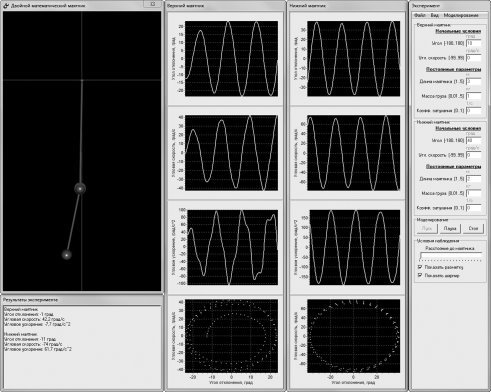The image size is (491, 392).
Task: Select the upper pendulum length input field
Action: point(473,82)
